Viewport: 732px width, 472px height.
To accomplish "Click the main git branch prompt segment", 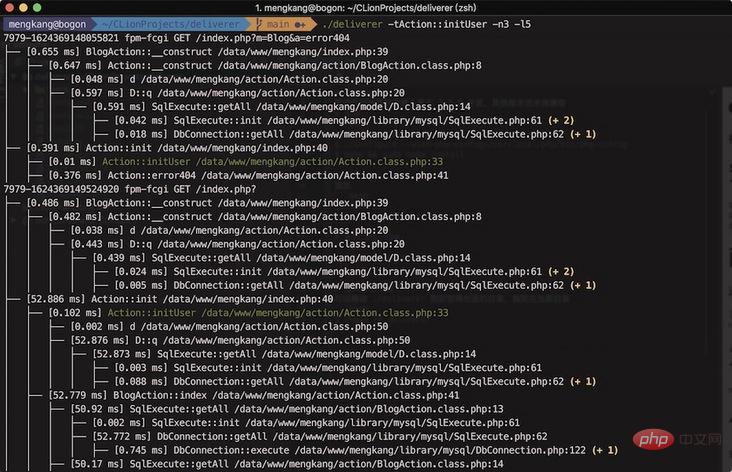I will (x=281, y=24).
